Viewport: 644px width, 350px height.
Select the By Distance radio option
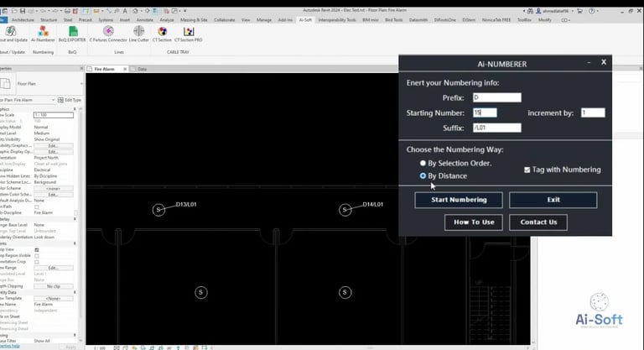pos(423,175)
